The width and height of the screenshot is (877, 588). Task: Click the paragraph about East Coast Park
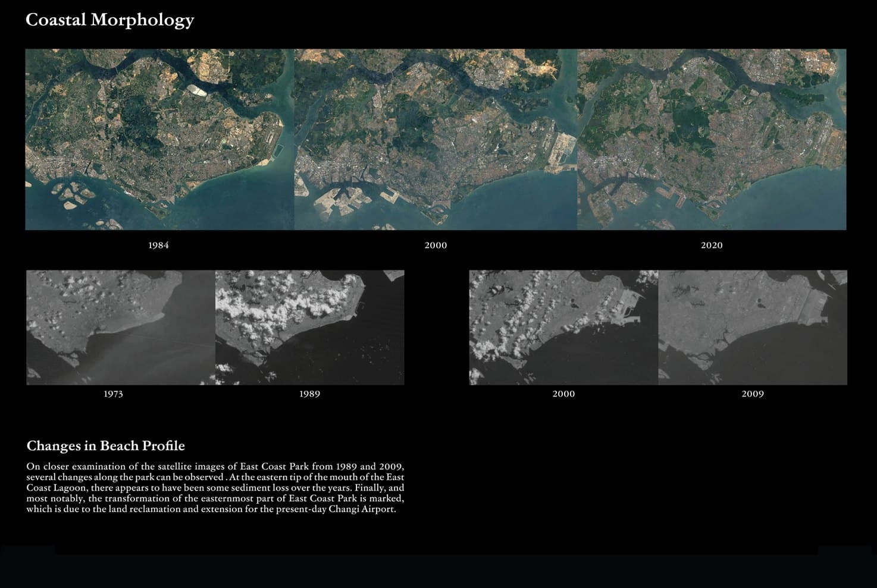(x=215, y=488)
